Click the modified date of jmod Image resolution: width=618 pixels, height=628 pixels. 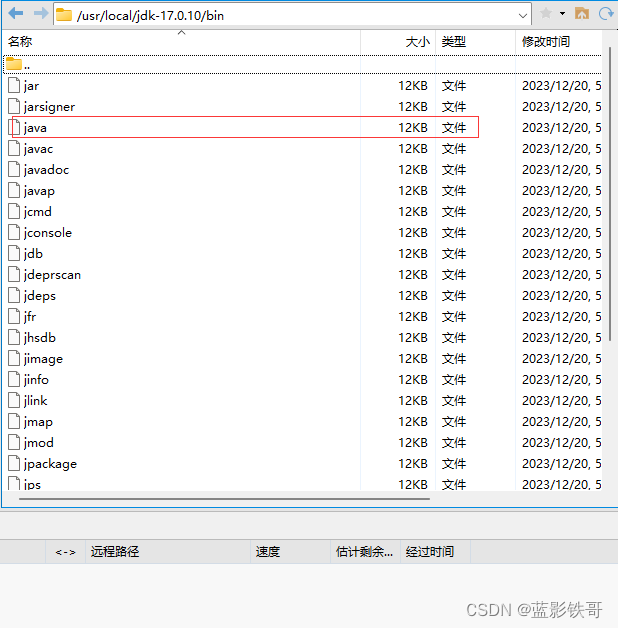point(562,443)
